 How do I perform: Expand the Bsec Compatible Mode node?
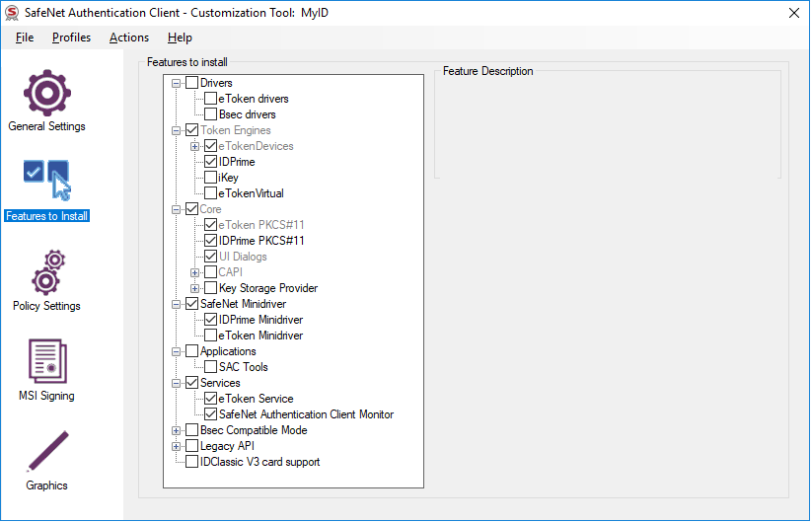(177, 430)
